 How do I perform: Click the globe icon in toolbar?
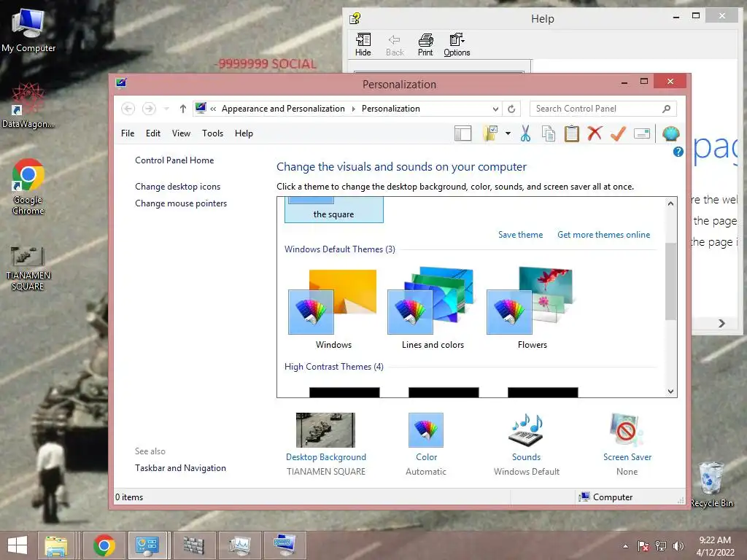[x=671, y=134]
